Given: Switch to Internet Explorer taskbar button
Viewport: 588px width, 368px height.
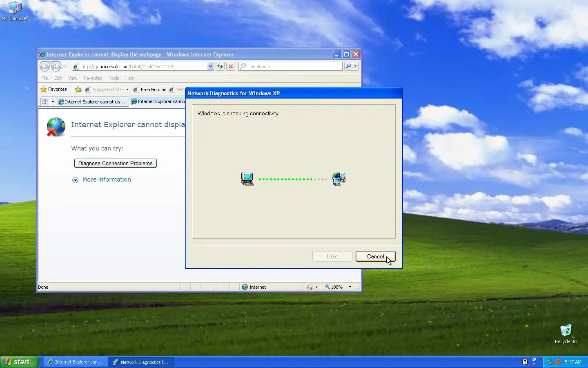Looking at the screenshot, I should pos(76,362).
